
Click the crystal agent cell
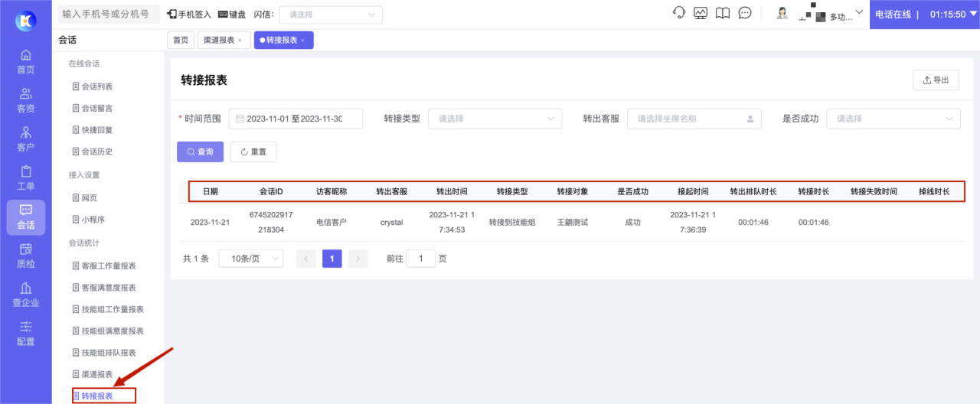pos(391,223)
